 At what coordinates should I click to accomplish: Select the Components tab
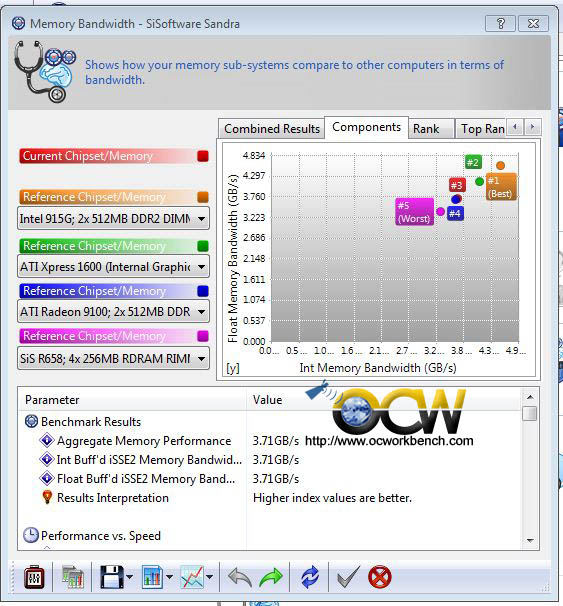[x=366, y=127]
